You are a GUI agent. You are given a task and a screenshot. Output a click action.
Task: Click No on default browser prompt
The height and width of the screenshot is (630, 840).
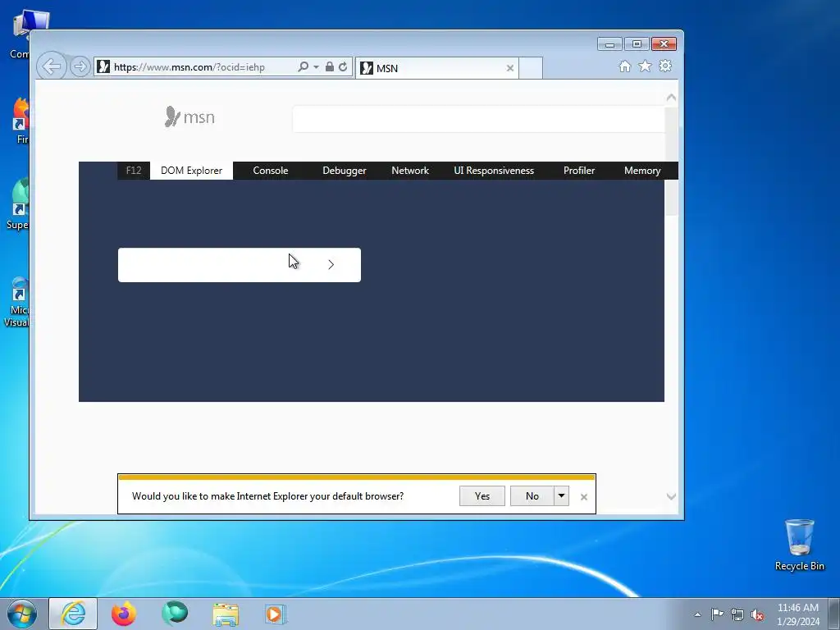[532, 496]
